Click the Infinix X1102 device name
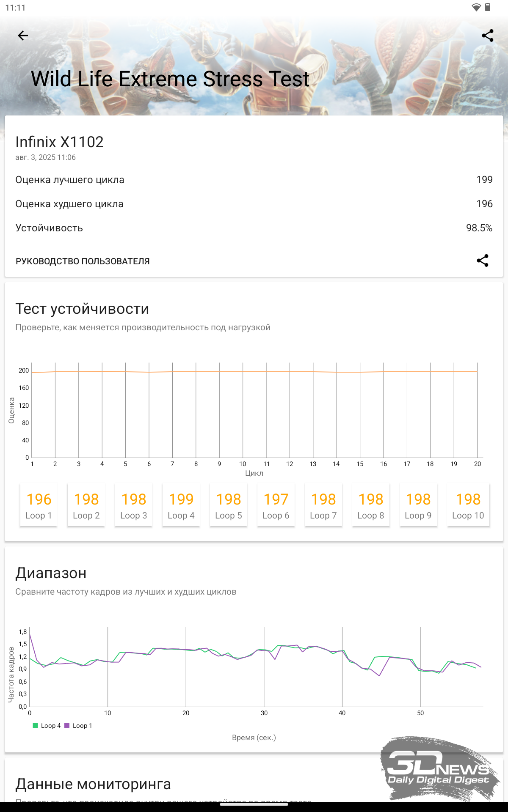Screen dimensions: 508x812 [x=60, y=142]
